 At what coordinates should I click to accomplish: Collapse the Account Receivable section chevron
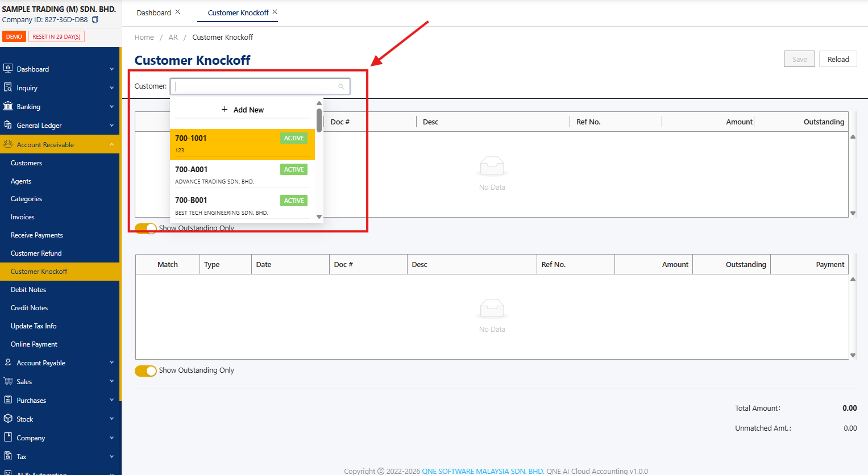coord(111,144)
